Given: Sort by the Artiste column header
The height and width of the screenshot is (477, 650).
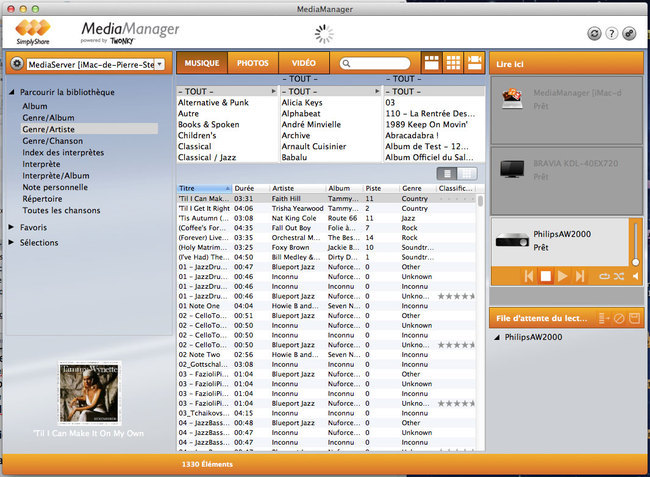Looking at the screenshot, I should [297, 188].
